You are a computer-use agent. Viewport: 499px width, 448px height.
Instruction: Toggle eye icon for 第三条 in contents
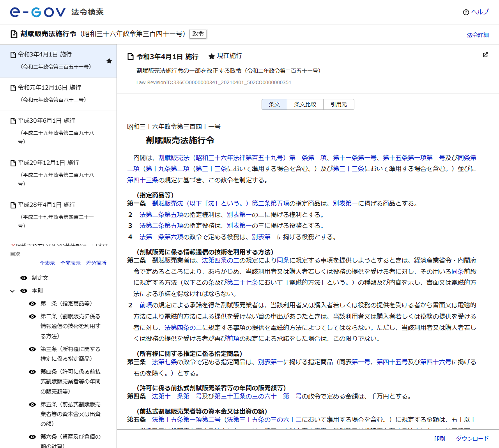point(32,349)
